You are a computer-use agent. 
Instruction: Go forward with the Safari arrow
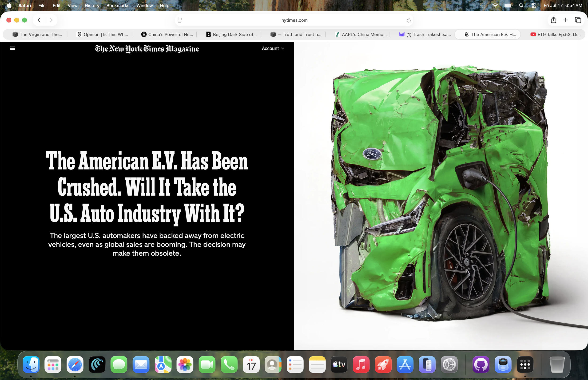tap(51, 20)
